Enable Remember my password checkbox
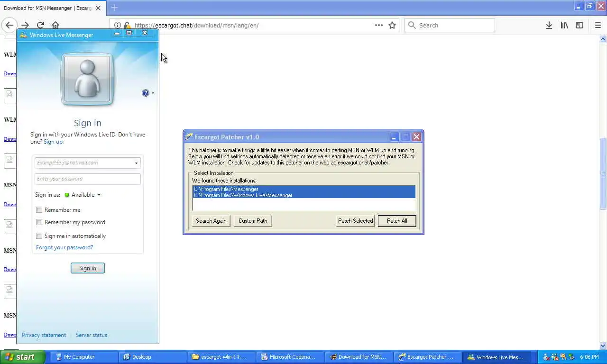Viewport: 607px width, 364px height. 39,222
